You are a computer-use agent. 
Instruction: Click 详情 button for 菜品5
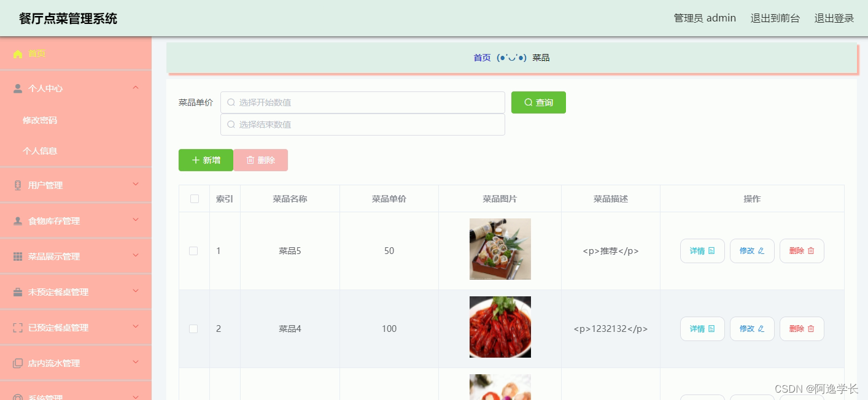pyautogui.click(x=702, y=251)
